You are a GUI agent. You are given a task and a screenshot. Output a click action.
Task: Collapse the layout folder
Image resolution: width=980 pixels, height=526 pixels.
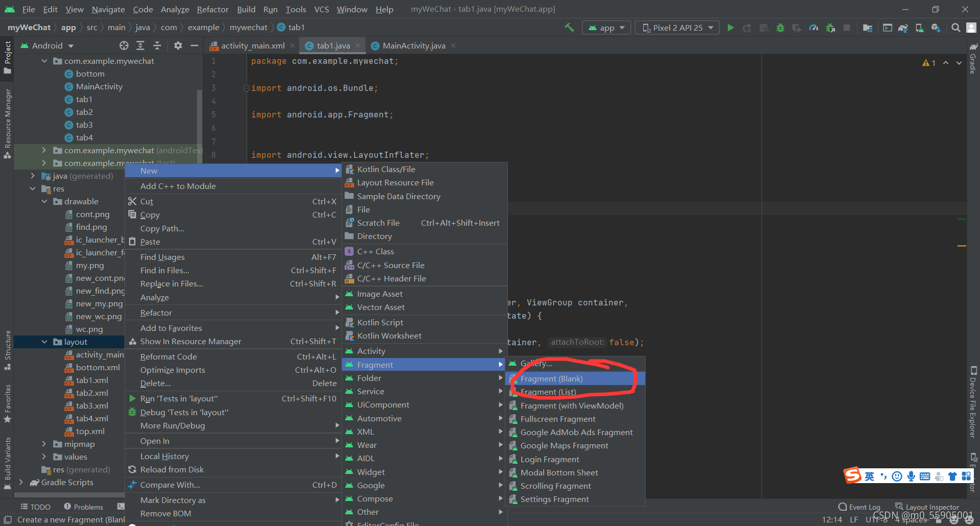44,342
